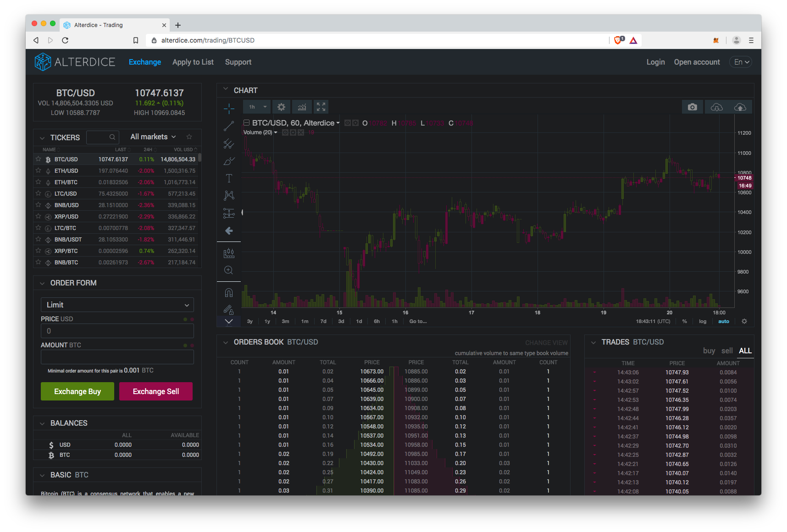This screenshot has height=532, width=787.
Task: Open the browser hamburger menu
Action: click(751, 40)
